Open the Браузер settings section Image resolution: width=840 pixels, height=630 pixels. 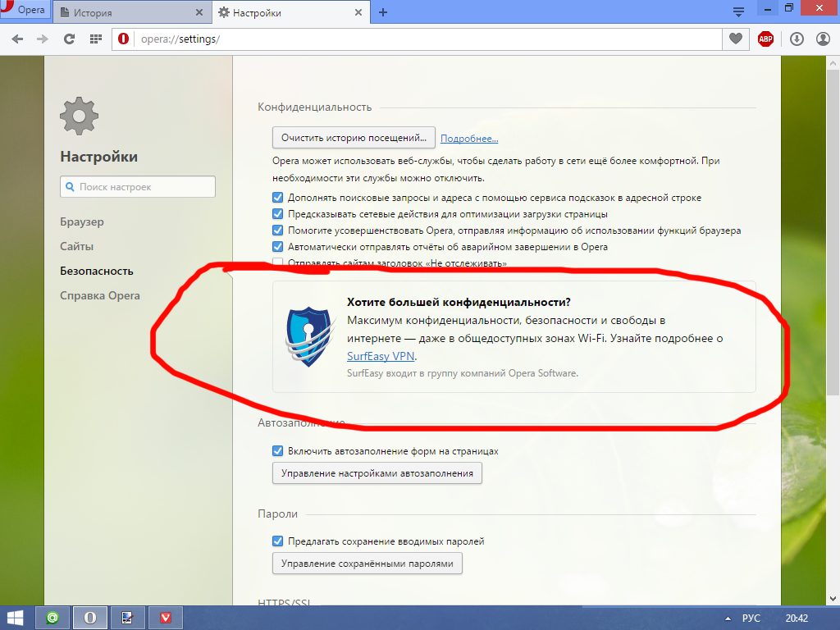click(x=82, y=221)
